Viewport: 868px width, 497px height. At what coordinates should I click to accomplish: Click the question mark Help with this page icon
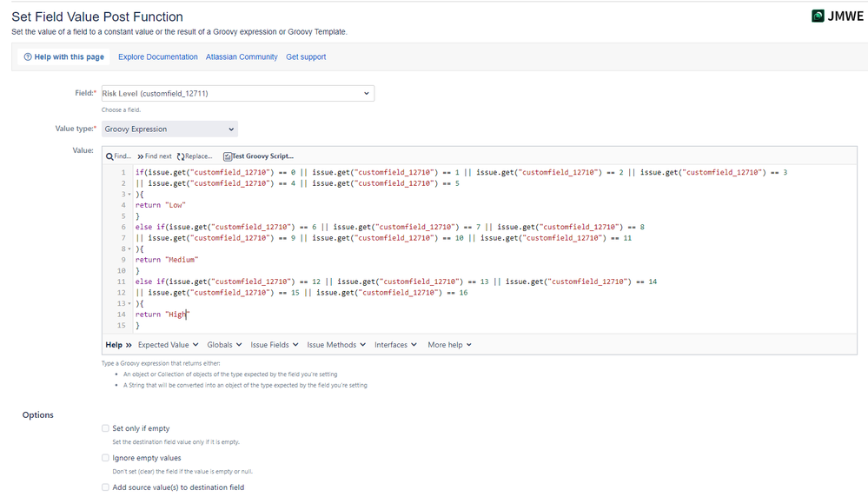point(28,57)
